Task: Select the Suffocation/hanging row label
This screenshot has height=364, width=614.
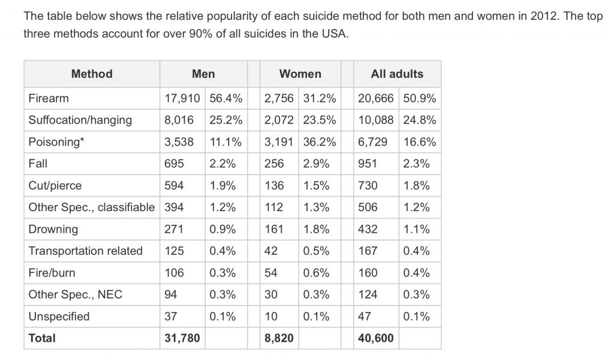Action: pos(80,120)
